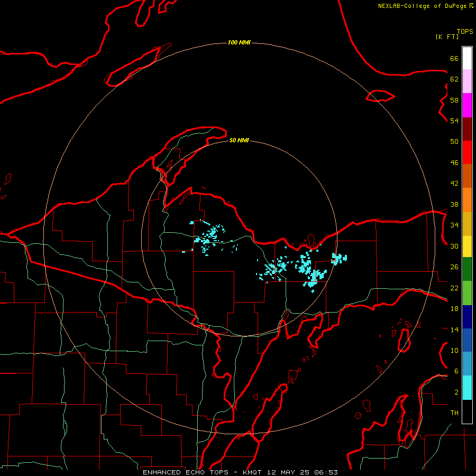Image resolution: width=476 pixels, height=476 pixels.
Task: Select bright red swatch between 50 and 46
Action: (x=467, y=152)
